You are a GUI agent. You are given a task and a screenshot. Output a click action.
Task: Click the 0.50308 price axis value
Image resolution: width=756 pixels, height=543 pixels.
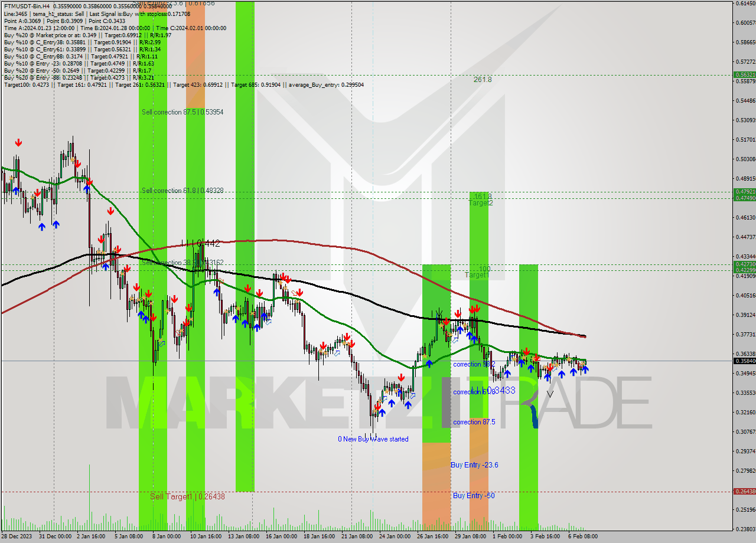[745, 159]
